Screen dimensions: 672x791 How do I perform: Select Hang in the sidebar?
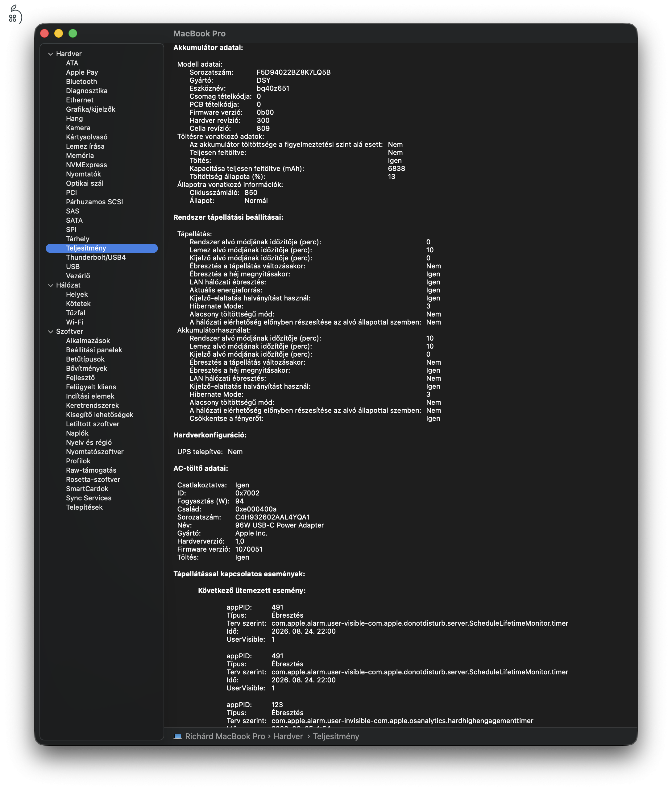[x=74, y=118]
